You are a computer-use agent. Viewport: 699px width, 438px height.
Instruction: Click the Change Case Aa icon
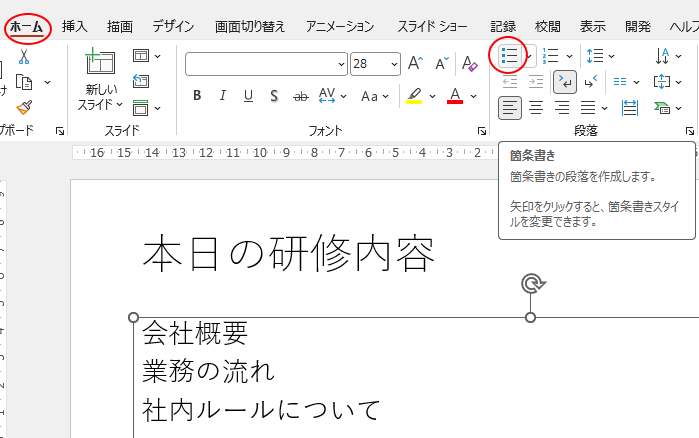tap(370, 96)
